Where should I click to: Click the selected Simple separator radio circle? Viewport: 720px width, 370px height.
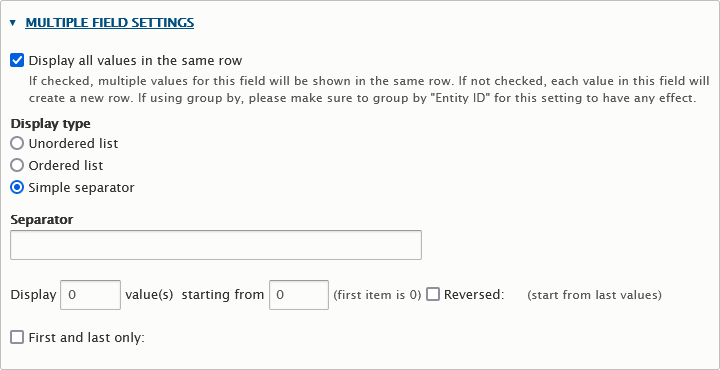(x=17, y=187)
